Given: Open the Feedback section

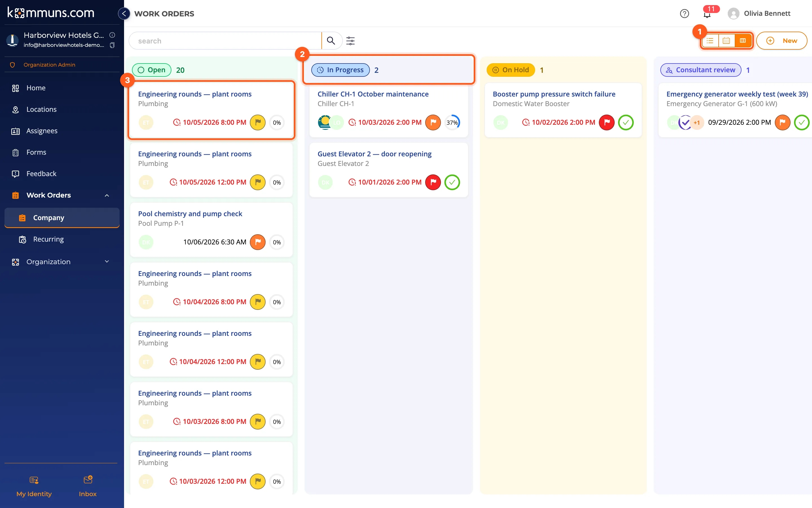Looking at the screenshot, I should point(62,174).
